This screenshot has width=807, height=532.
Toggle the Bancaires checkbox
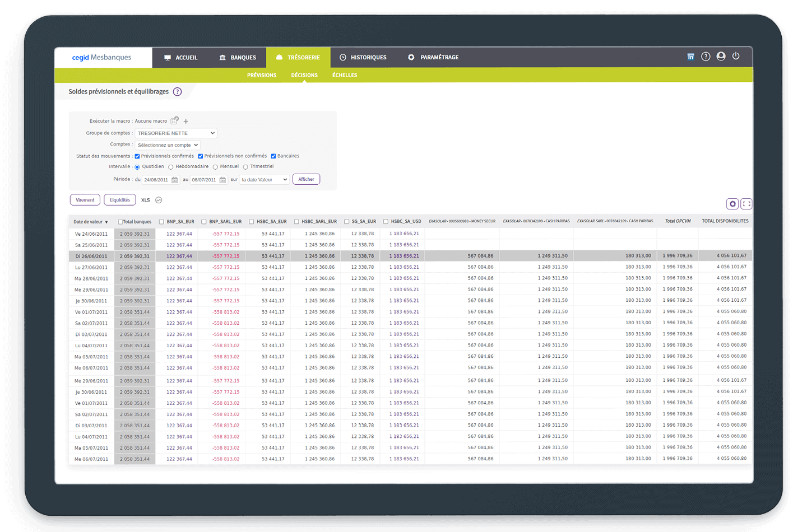[273, 156]
